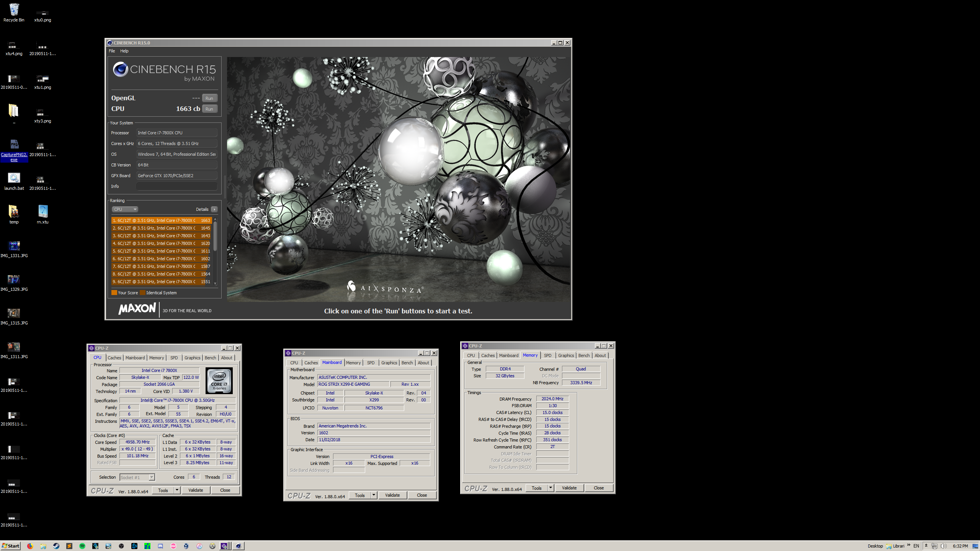Screen dimensions: 980x551
Task: Open iTunes from the taskbar
Action: click(199, 546)
